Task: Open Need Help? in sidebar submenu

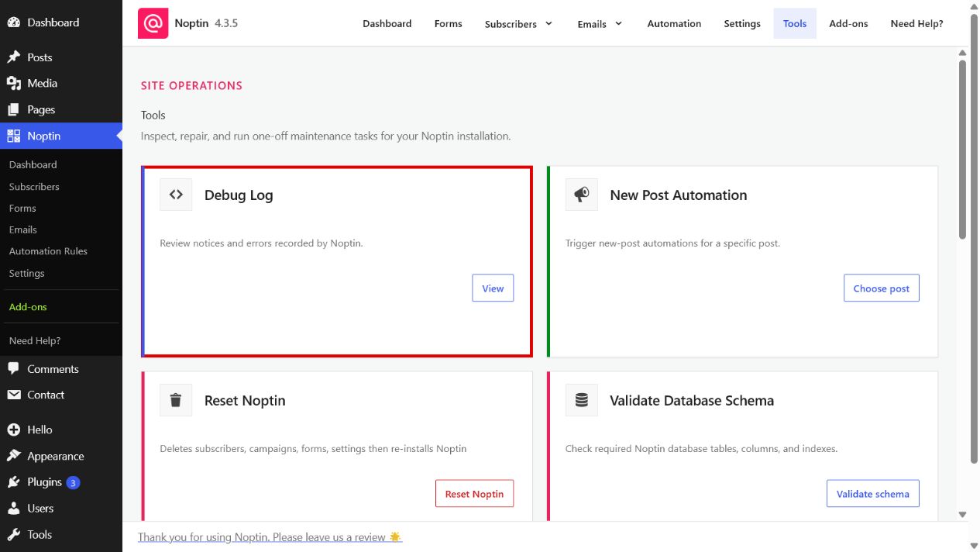Action: coord(35,340)
